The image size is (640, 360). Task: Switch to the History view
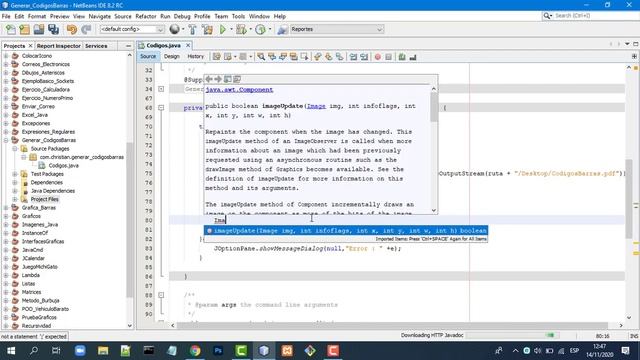pos(196,57)
